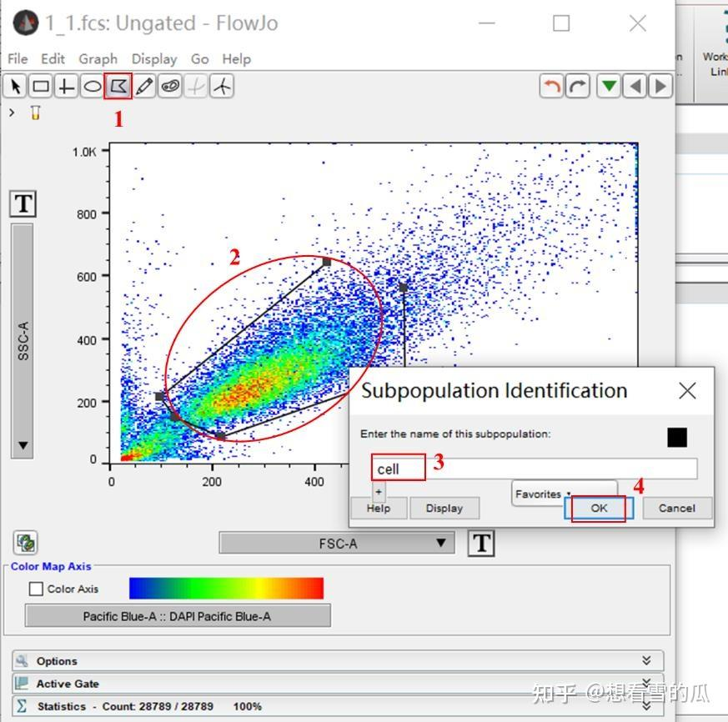Open the FSC-A X-axis parameter dropdown
Screen dimensions: 728x722
tap(337, 543)
